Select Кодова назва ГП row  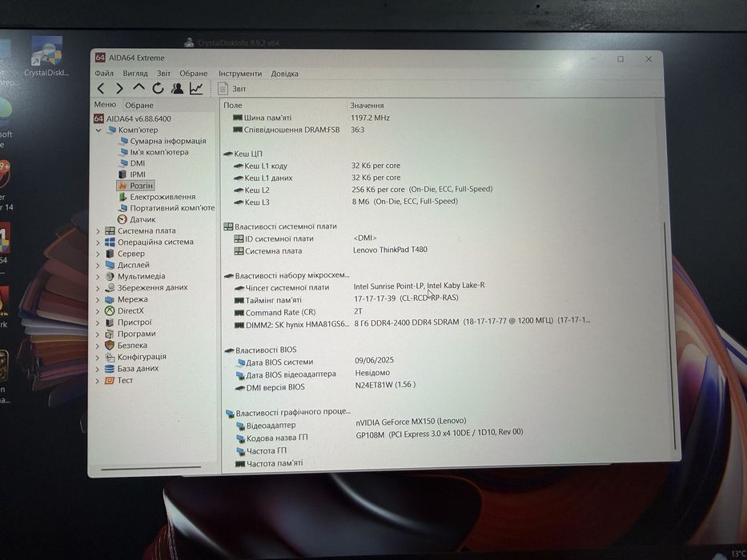[x=380, y=436]
